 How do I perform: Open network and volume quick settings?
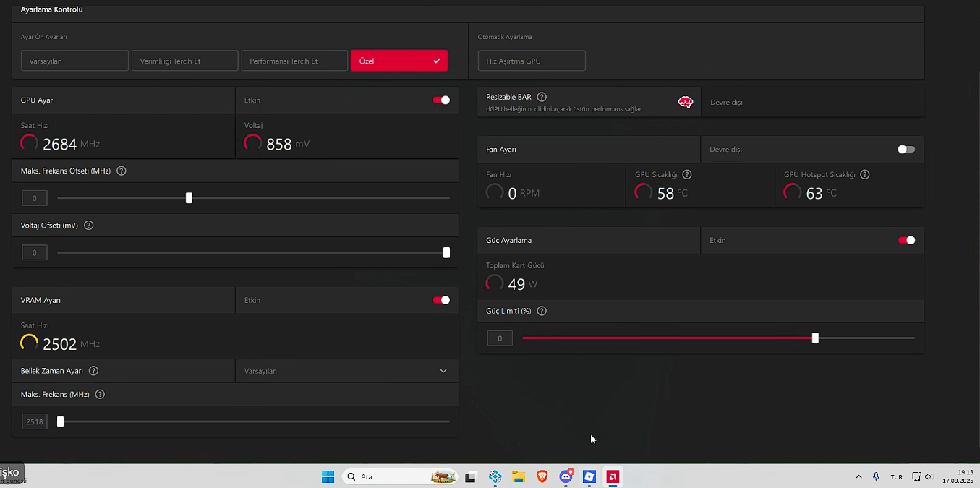tap(922, 476)
